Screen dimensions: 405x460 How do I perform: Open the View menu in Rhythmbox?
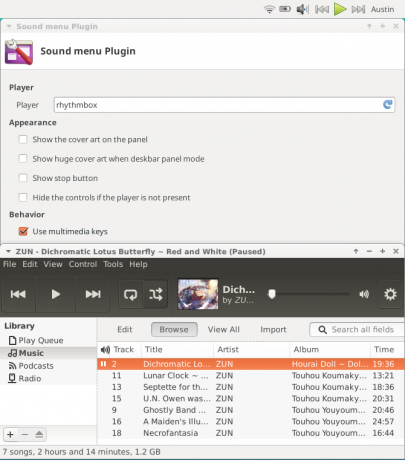pos(53,264)
